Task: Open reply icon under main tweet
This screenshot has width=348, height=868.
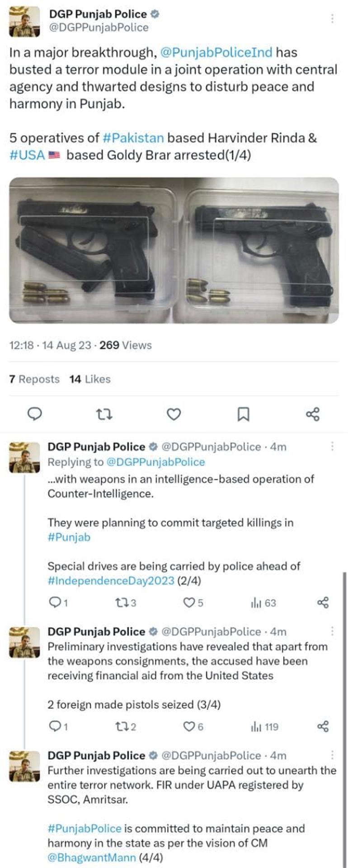Action: pyautogui.click(x=35, y=414)
